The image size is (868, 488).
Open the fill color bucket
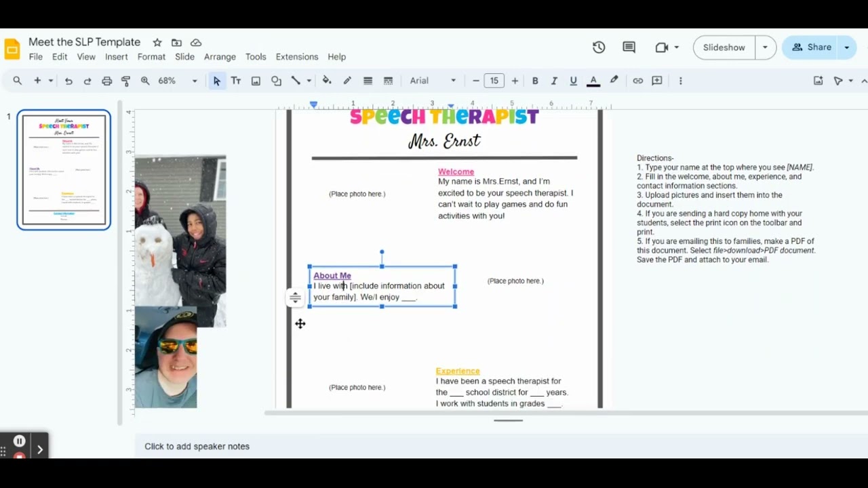click(x=327, y=81)
